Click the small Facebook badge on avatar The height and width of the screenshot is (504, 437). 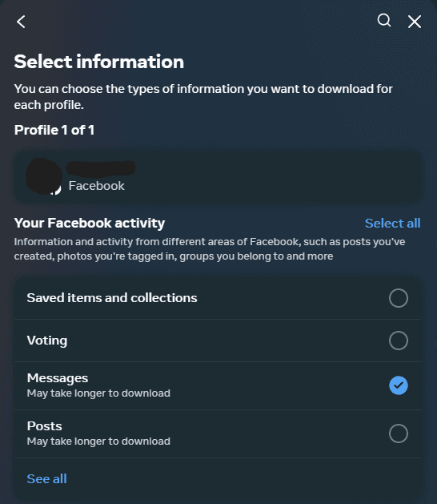click(57, 190)
